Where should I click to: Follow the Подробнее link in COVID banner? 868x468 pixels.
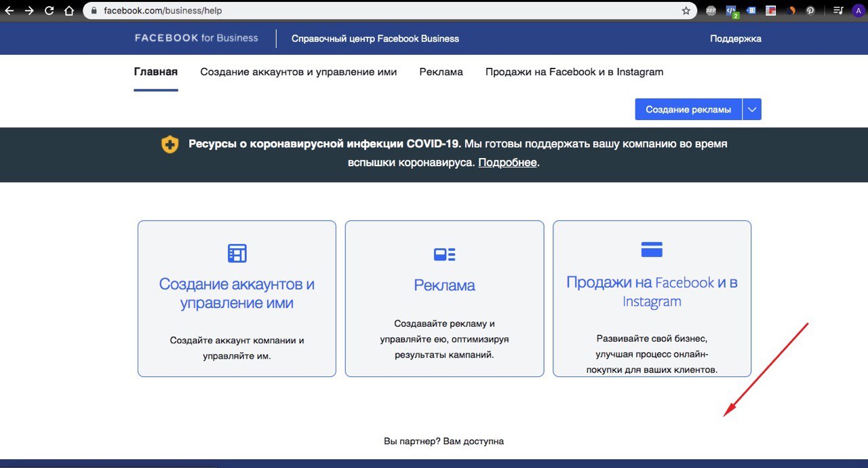508,163
